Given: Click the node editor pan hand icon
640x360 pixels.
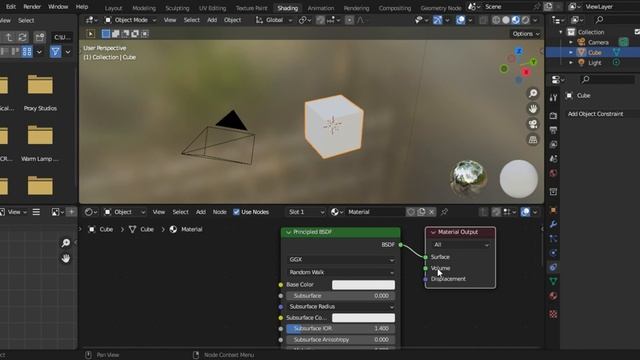Looking at the screenshot, I should click(x=65, y=258).
